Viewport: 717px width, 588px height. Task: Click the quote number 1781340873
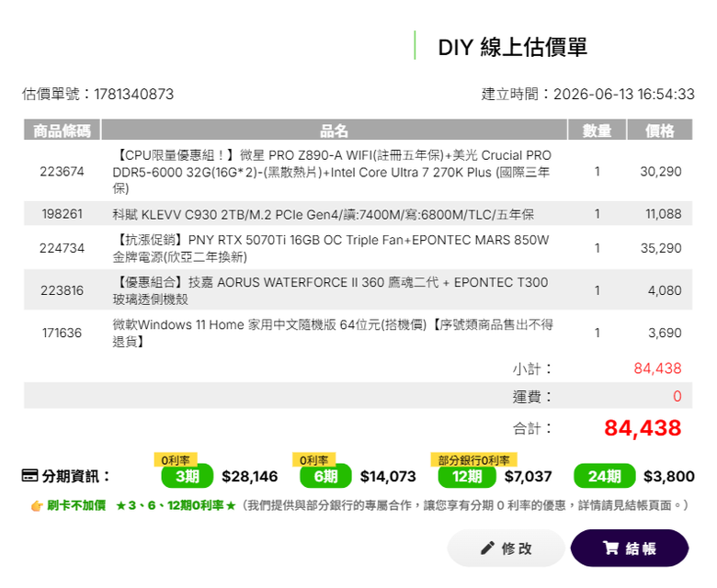(x=133, y=94)
